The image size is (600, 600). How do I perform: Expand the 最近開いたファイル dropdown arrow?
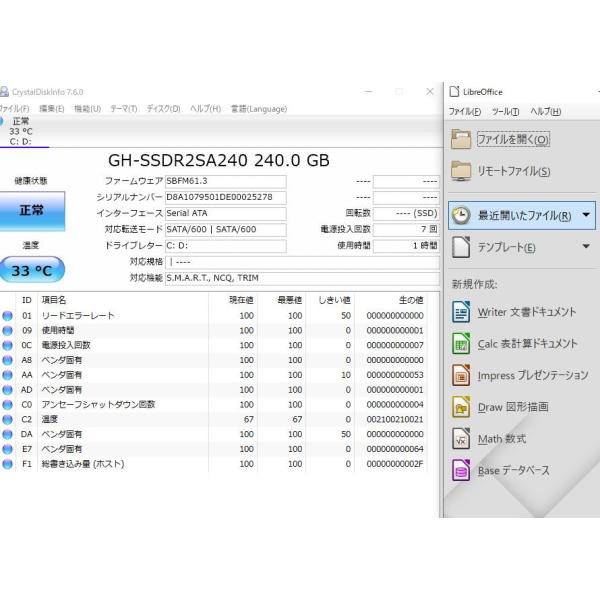pyautogui.click(x=586, y=215)
